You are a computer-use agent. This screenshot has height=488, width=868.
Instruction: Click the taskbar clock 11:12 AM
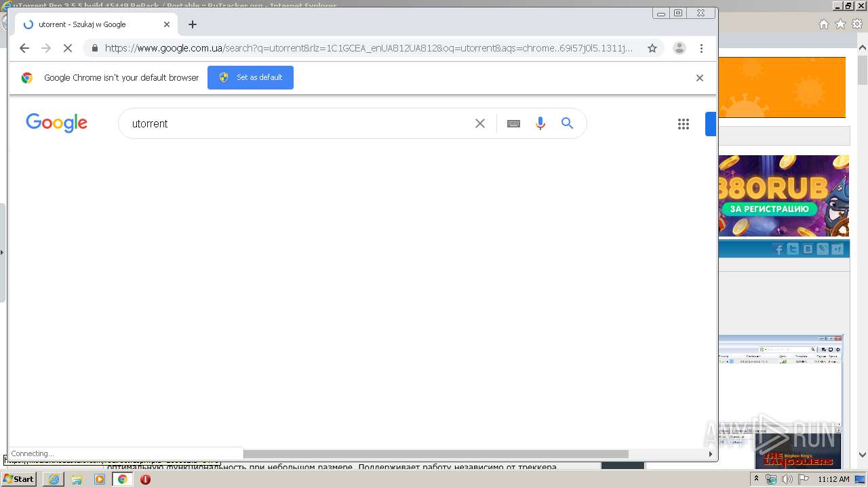(833, 479)
